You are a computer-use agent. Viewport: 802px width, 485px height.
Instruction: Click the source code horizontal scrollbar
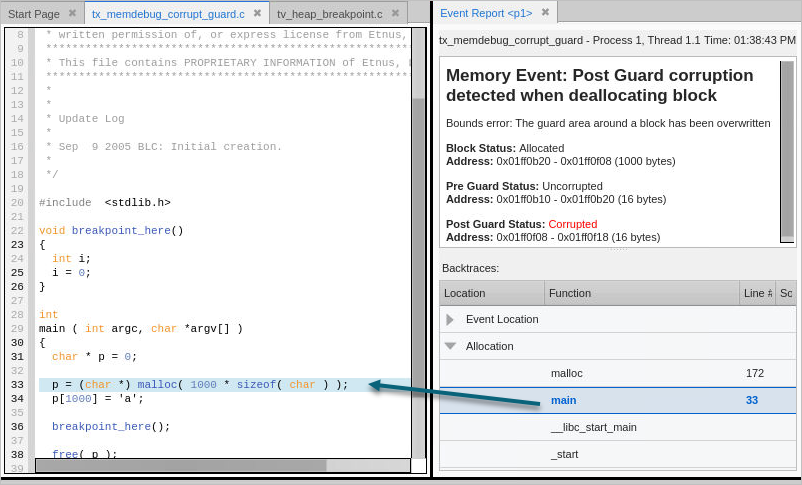coord(180,465)
